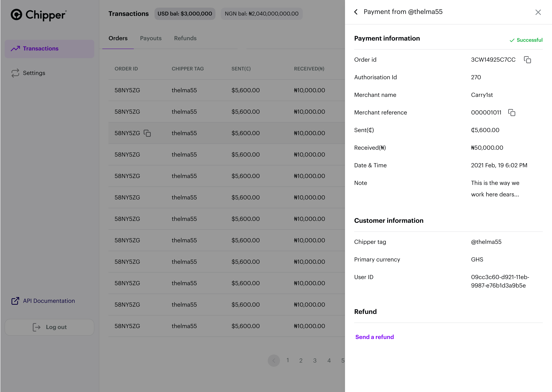
Task: Switch to the Refunds tab
Action: 185,38
